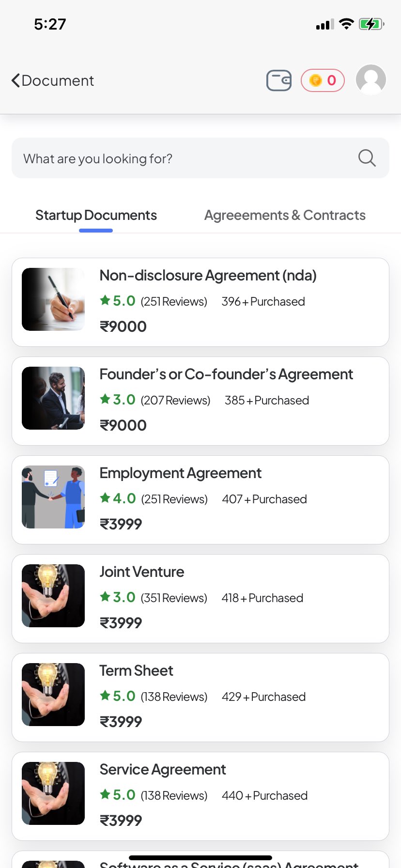Open the Service Agreement document title
401x868 pixels.
163,769
